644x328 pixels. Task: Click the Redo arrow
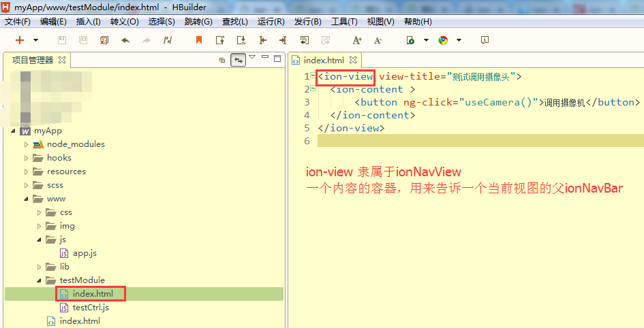pyautogui.click(x=147, y=40)
